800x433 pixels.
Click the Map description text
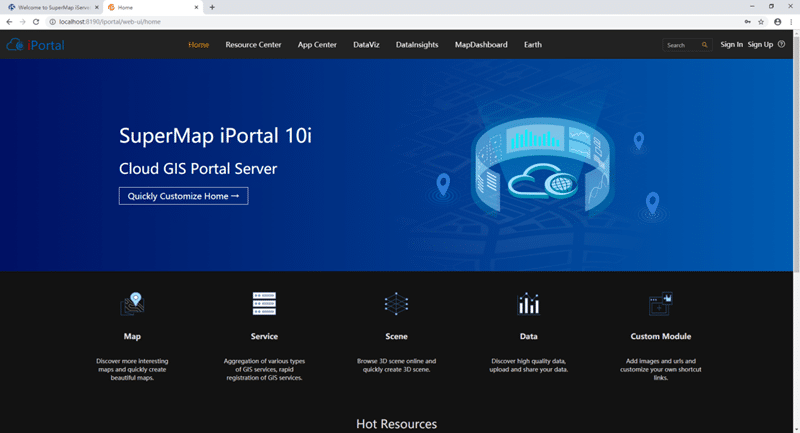[x=132, y=369]
